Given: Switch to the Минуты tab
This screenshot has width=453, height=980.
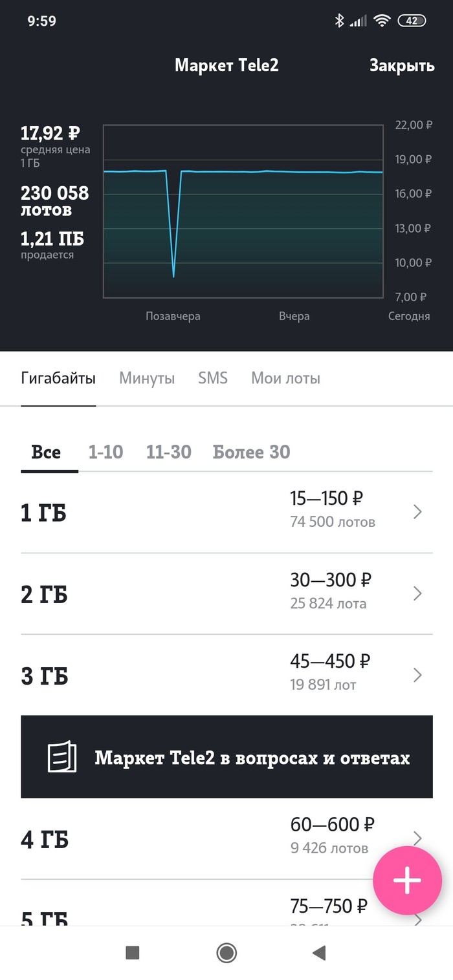Looking at the screenshot, I should click(x=147, y=378).
